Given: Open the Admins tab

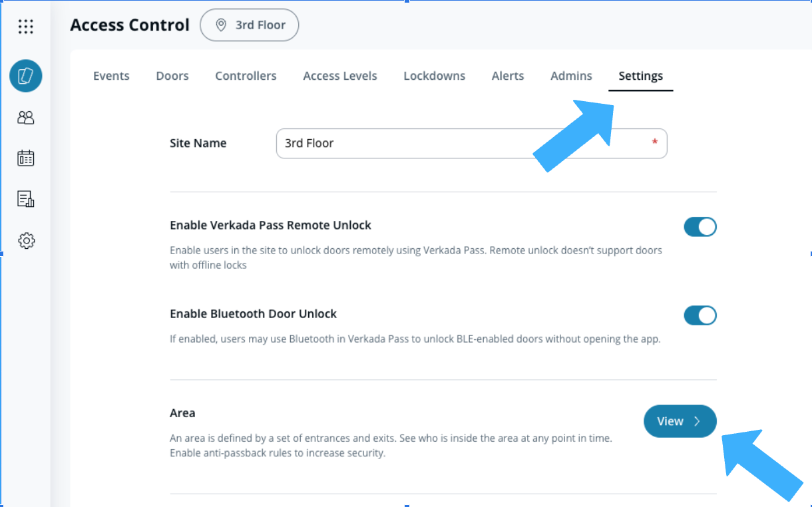Looking at the screenshot, I should tap(571, 76).
